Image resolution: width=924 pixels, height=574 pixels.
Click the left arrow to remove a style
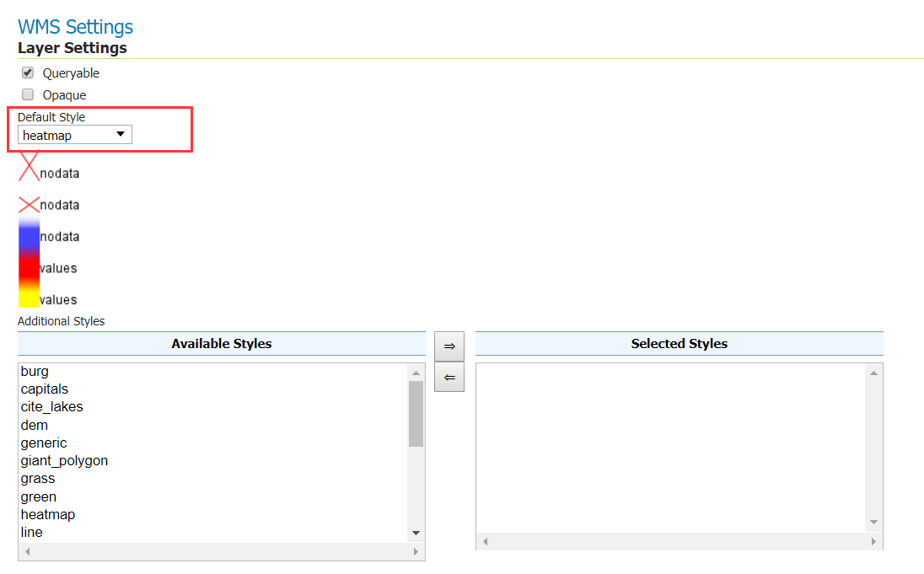click(449, 377)
